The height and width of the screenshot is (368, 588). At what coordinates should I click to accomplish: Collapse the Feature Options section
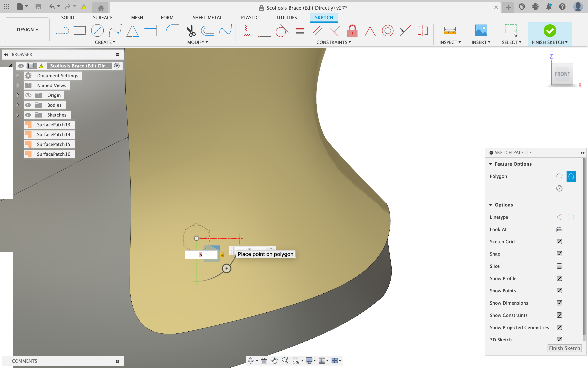point(491,164)
